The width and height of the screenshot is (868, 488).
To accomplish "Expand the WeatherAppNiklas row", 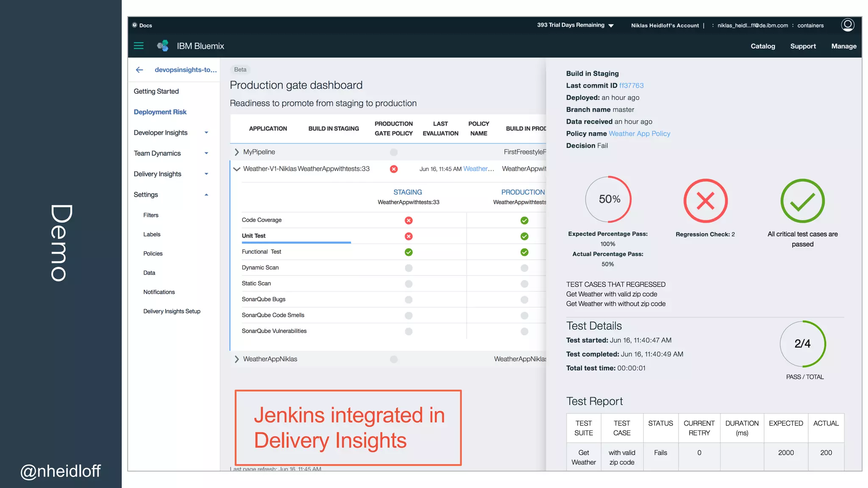I will [x=236, y=359].
